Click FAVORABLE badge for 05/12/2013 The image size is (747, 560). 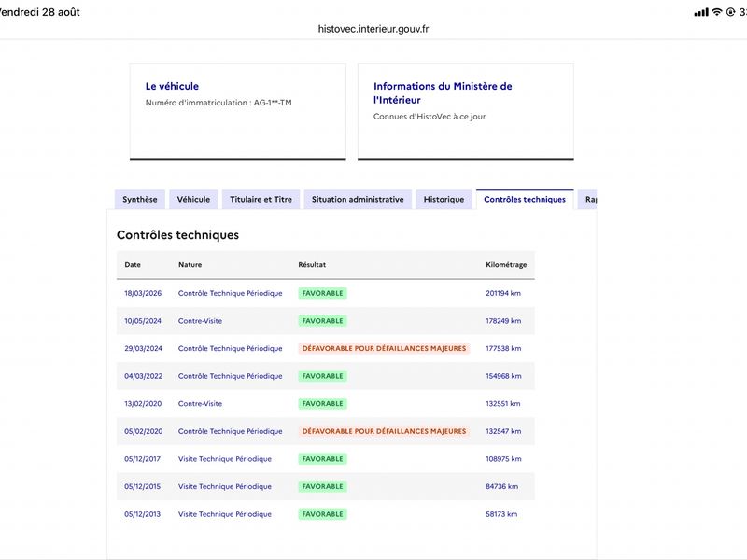point(322,514)
